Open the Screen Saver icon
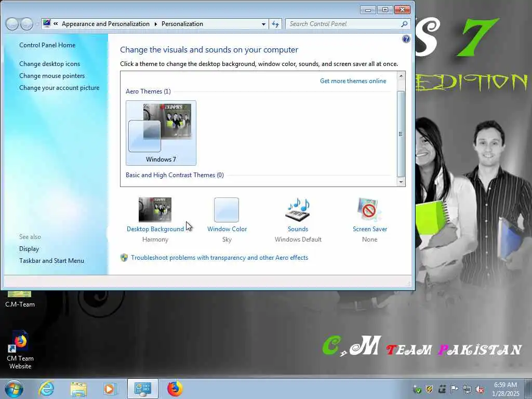This screenshot has height=399, width=532. [369, 210]
